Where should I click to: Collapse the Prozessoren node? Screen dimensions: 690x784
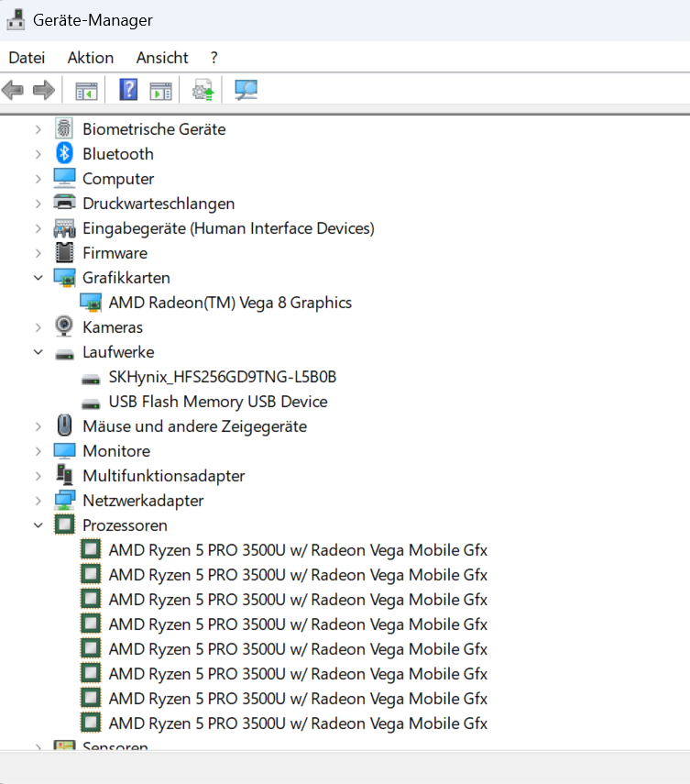(38, 525)
